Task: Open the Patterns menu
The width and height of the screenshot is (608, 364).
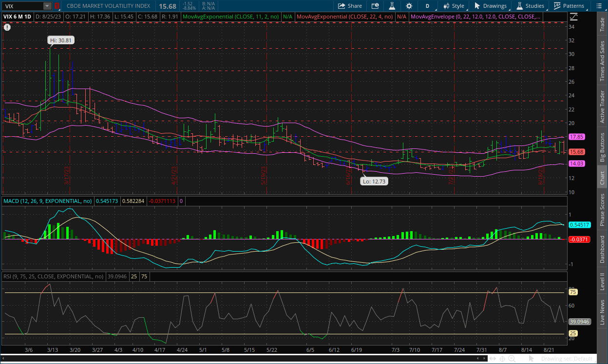Action: [x=569, y=6]
